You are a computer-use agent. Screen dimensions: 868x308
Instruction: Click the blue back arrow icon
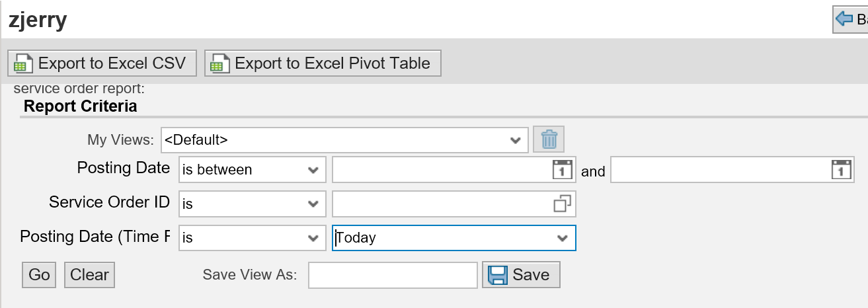844,19
